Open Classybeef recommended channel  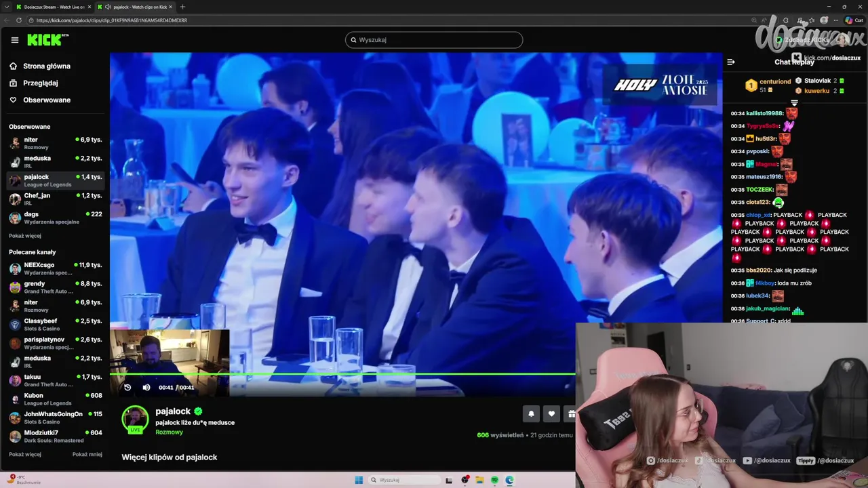tap(55, 324)
